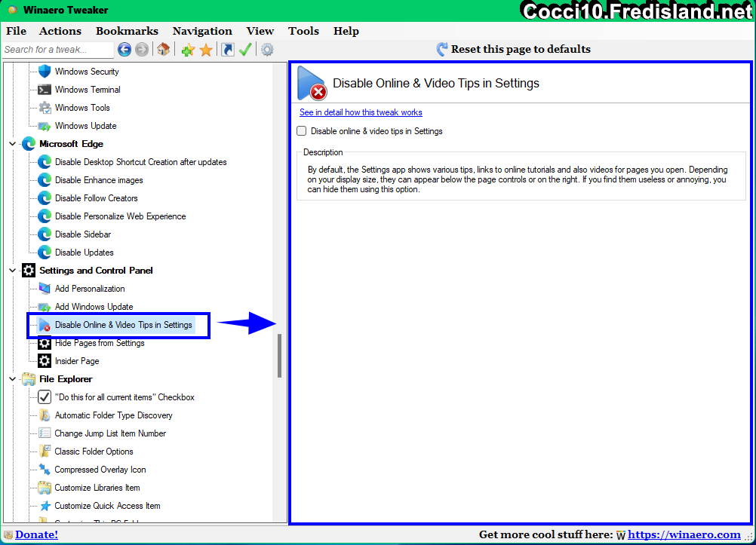Open the Tools menu
The height and width of the screenshot is (545, 756).
[x=304, y=31]
